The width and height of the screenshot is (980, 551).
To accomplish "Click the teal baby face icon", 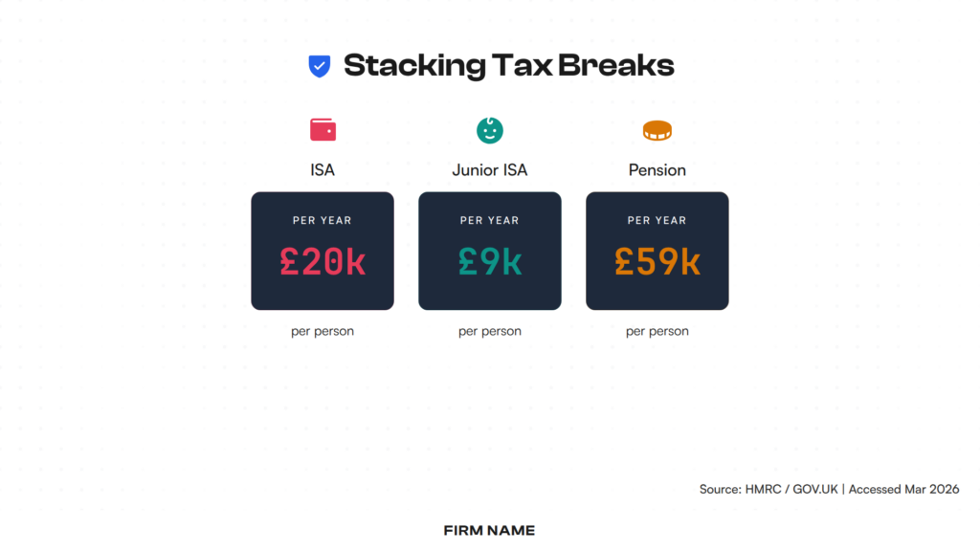I will pos(489,129).
